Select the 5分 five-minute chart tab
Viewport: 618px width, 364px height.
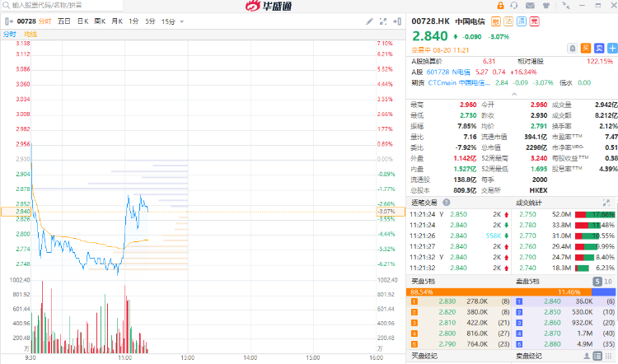point(150,21)
